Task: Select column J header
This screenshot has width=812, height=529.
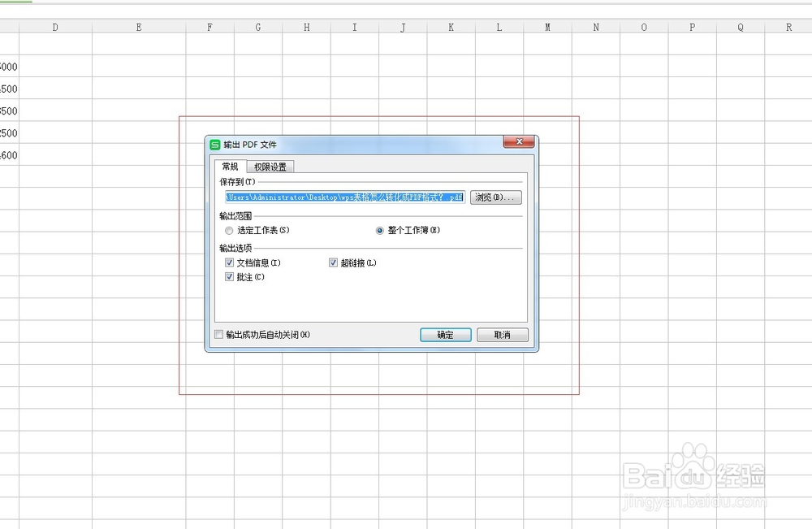Action: coord(403,28)
